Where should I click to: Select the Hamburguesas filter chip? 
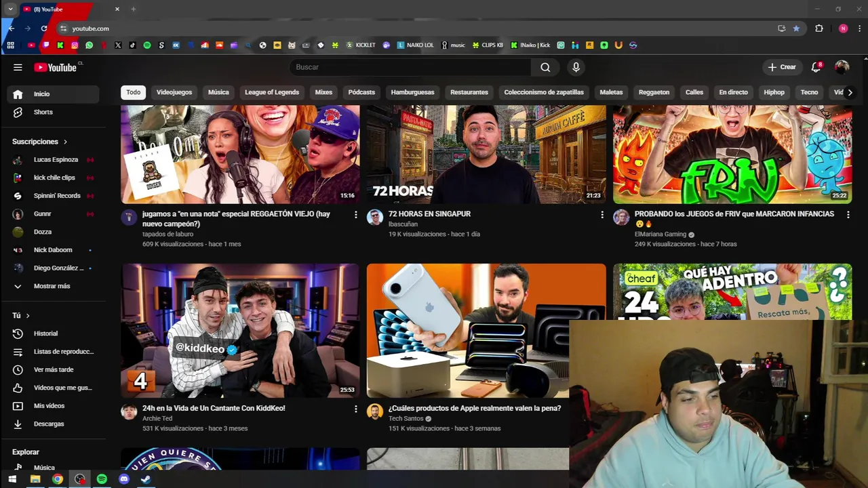click(412, 92)
